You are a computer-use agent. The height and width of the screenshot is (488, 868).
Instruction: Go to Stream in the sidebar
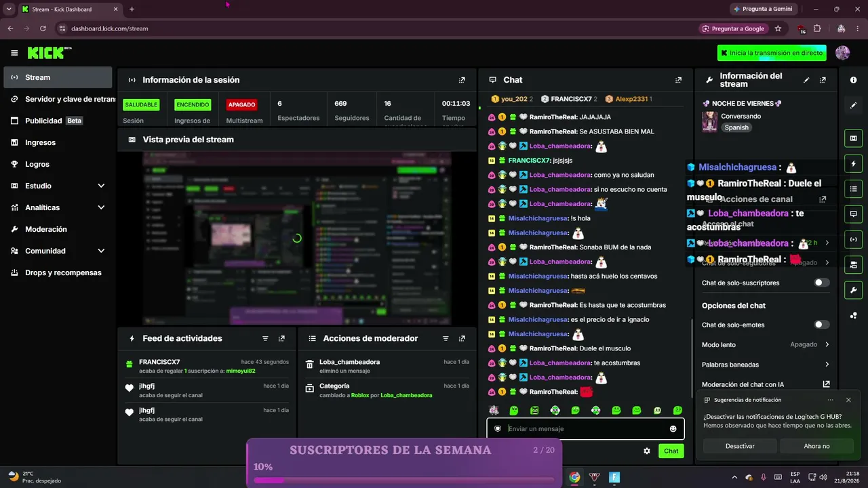pos(58,77)
